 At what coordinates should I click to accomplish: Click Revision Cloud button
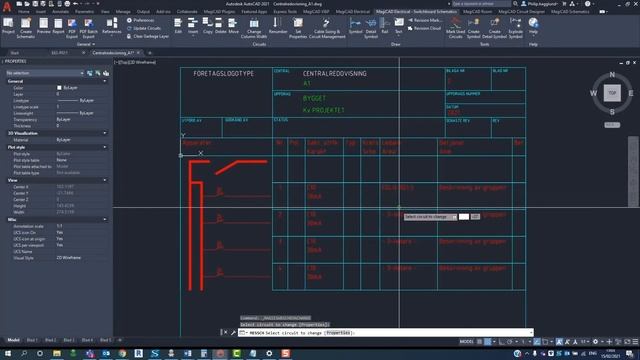point(424,28)
